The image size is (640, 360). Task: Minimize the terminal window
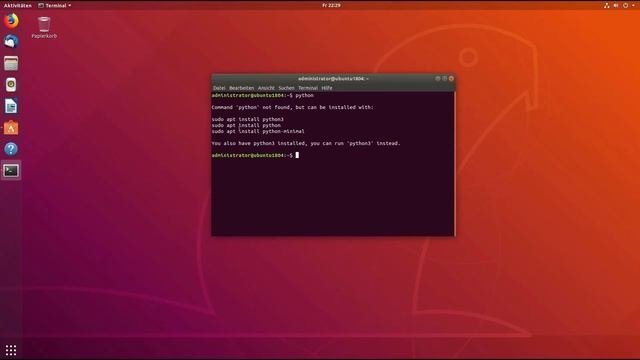[x=438, y=78]
